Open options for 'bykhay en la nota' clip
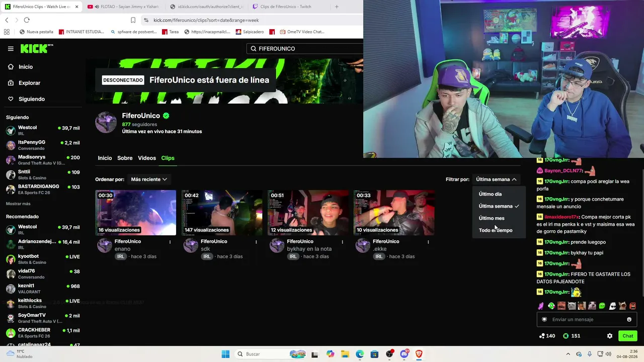Viewport: 644px width, 362px height. tap(342, 242)
